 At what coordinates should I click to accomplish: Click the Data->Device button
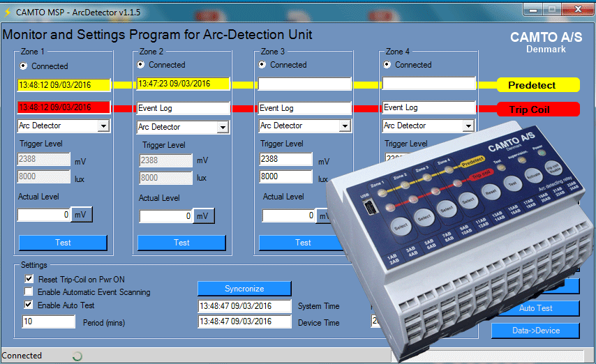click(x=535, y=331)
